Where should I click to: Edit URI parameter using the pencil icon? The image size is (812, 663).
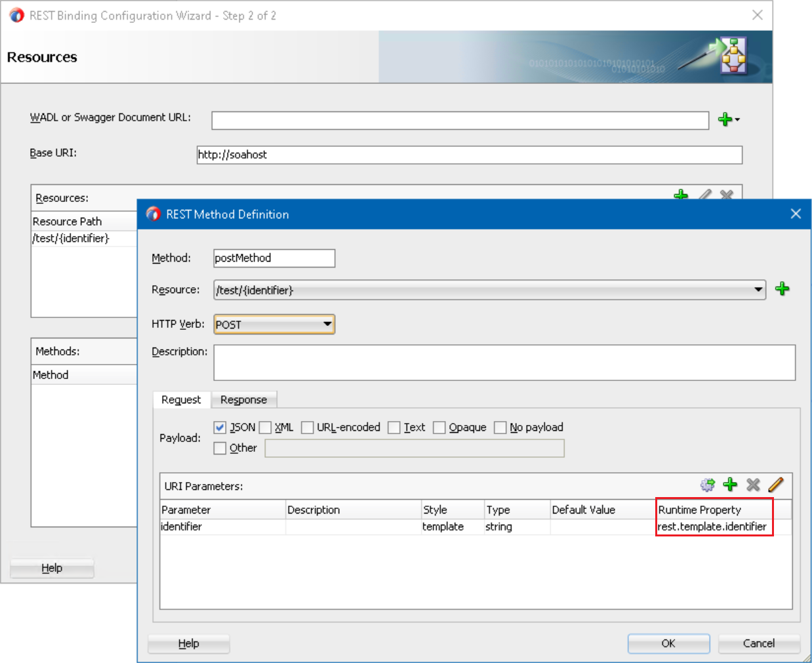click(776, 485)
